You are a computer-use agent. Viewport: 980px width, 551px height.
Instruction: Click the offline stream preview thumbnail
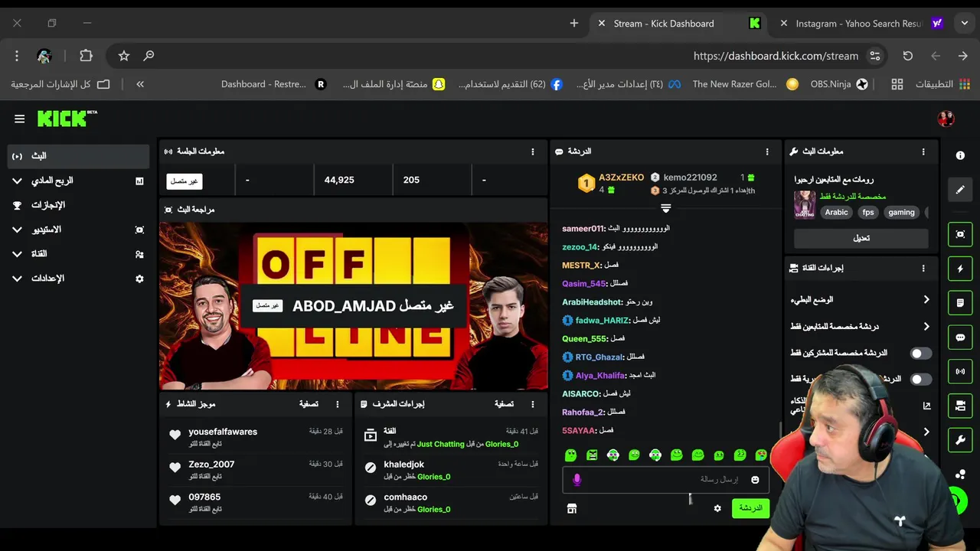[x=354, y=306]
